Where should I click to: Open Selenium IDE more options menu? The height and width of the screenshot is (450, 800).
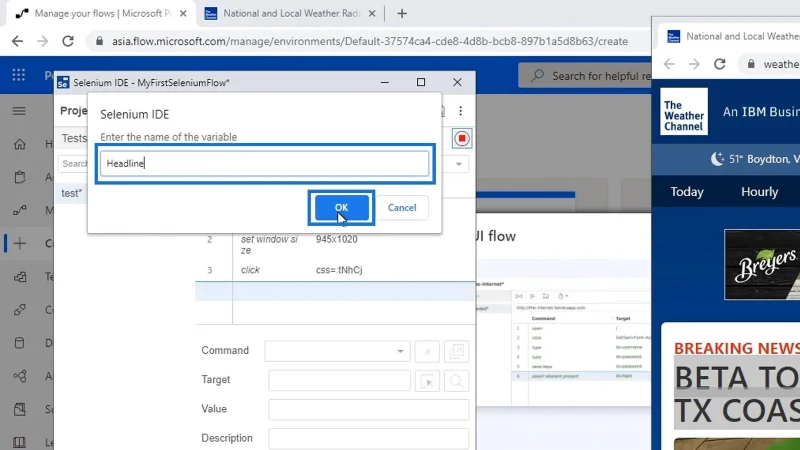(460, 111)
